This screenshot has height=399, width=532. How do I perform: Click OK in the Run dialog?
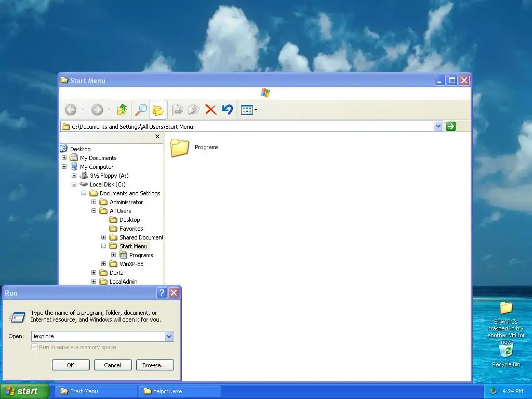[71, 365]
